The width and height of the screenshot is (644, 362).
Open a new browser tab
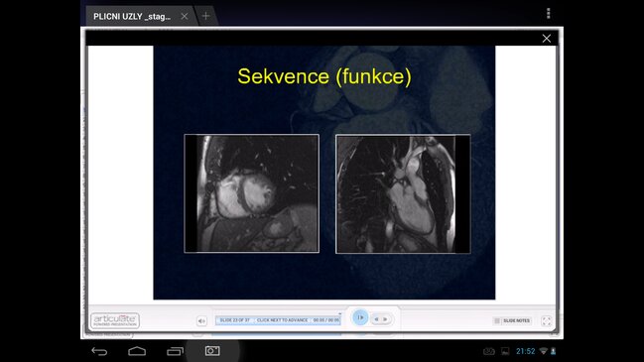pos(205,16)
